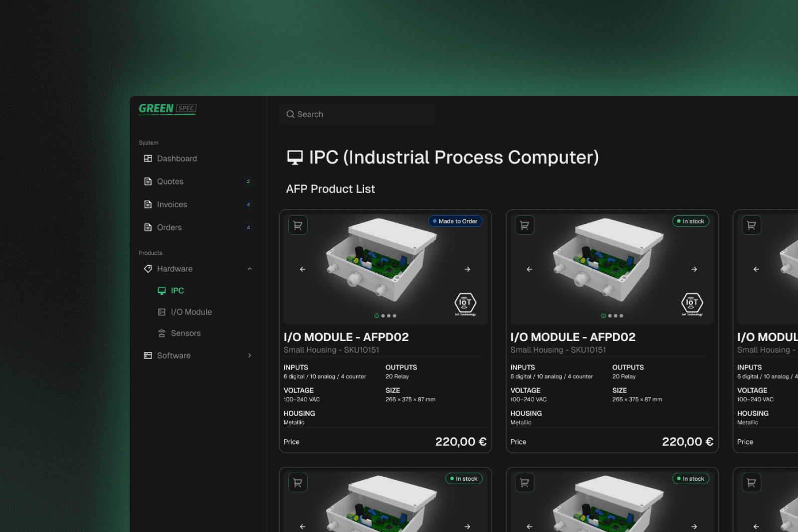Viewport: 798px width, 532px height.
Task: Show next image on Made to Order card
Action: click(x=467, y=269)
